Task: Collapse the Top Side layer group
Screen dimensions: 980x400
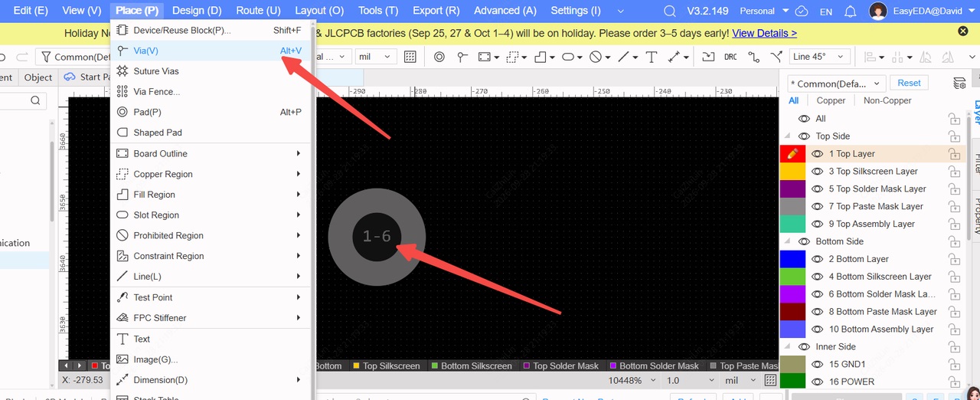Action: coord(787,136)
